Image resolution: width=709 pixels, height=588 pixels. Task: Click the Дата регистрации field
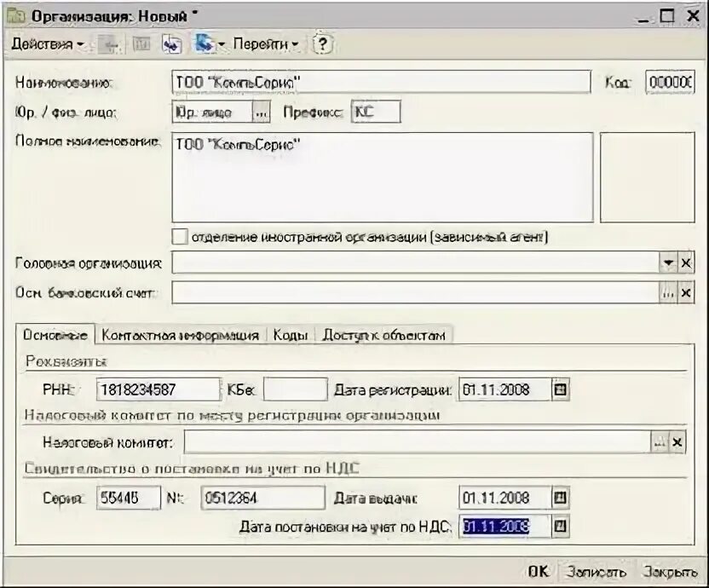pyautogui.click(x=505, y=389)
